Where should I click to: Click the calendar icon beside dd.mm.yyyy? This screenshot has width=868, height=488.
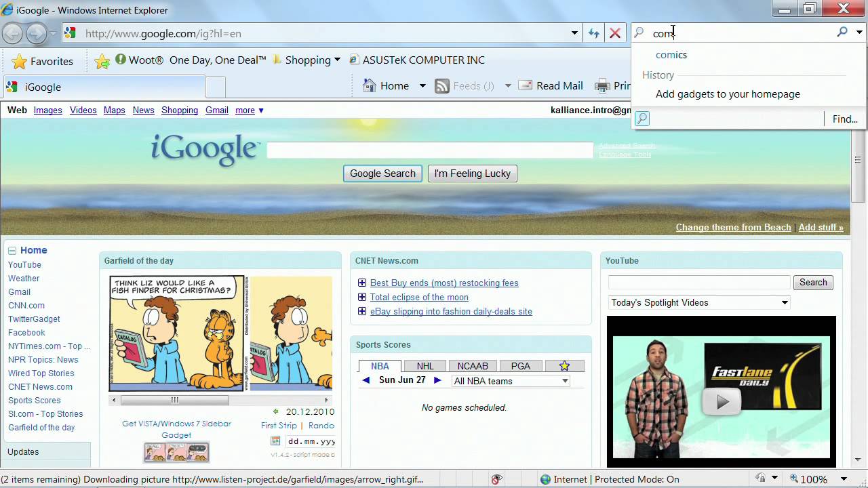(x=275, y=441)
